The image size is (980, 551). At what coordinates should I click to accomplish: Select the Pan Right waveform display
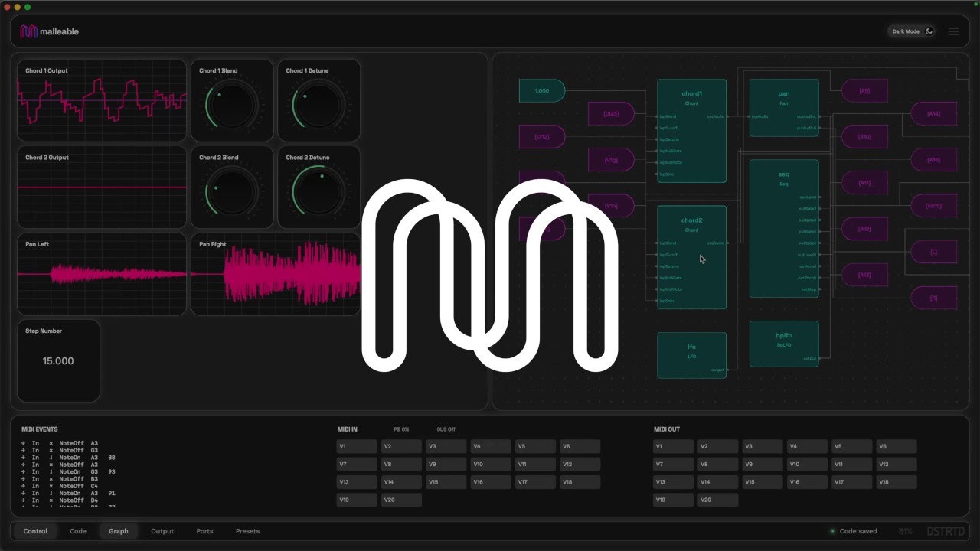[x=276, y=274]
